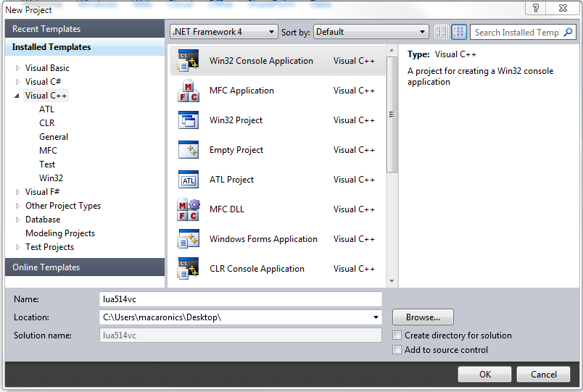
Task: Click the OK button
Action: [484, 374]
